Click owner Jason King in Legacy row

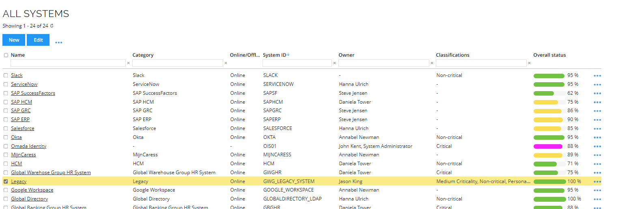click(x=351, y=181)
